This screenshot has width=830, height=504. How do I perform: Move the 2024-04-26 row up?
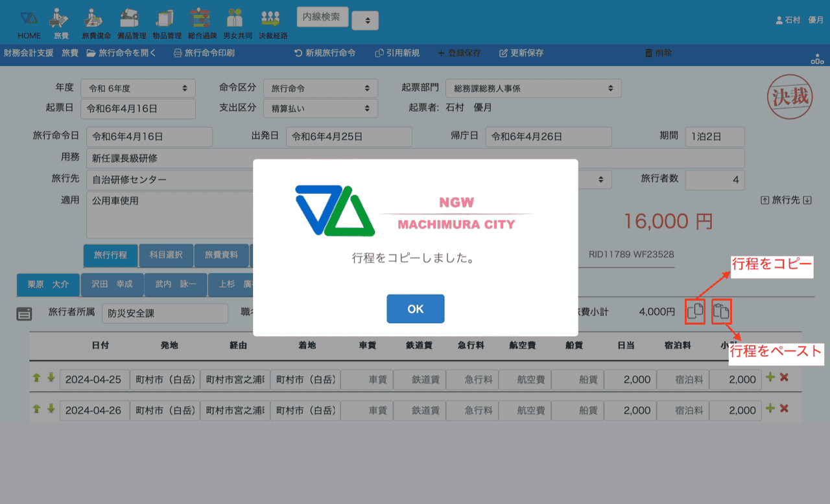point(37,408)
